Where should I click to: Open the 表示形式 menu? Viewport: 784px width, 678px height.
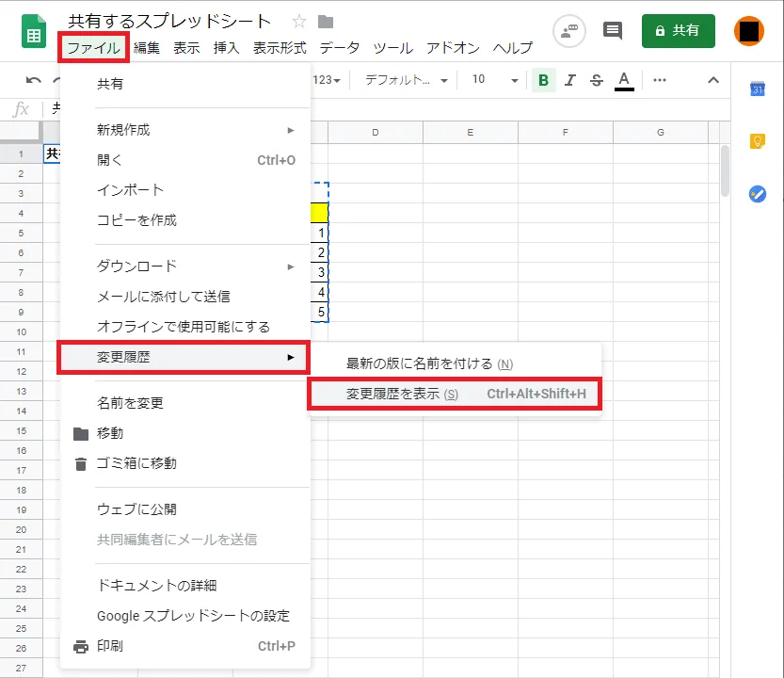280,48
